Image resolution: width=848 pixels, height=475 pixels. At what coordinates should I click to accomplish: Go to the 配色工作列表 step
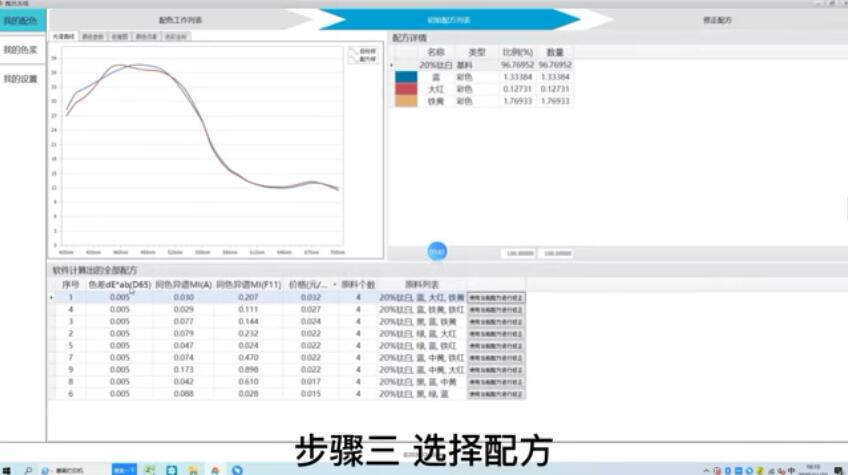tap(180, 20)
